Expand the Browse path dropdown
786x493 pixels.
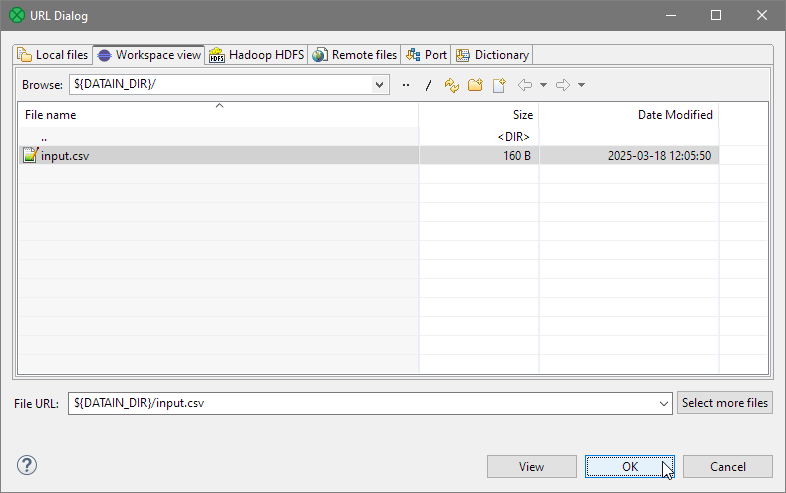click(379, 85)
